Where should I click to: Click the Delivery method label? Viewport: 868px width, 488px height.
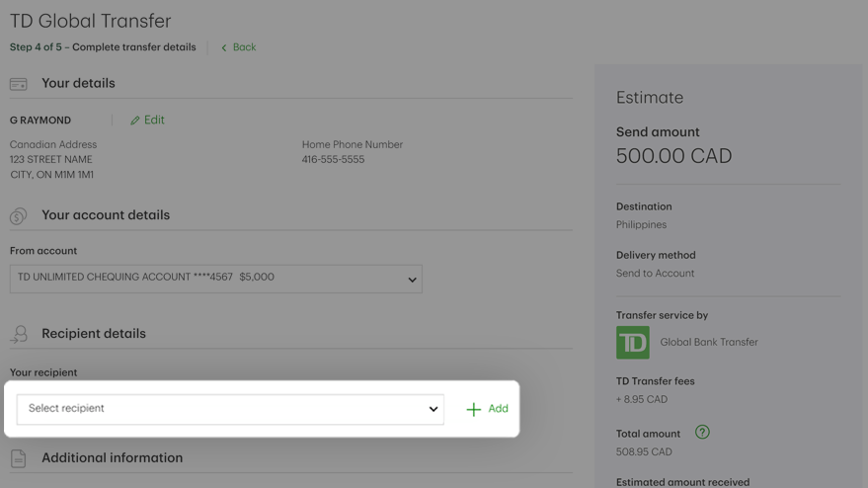tap(656, 255)
